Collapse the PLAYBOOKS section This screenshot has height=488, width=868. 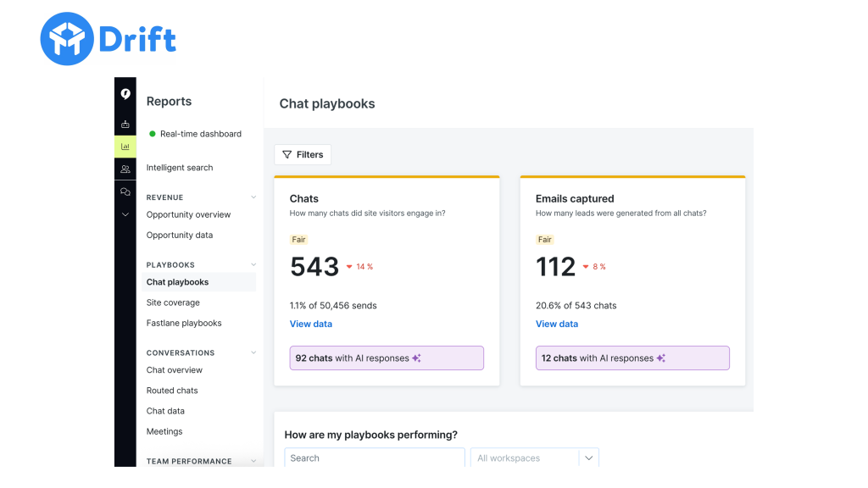coord(253,264)
